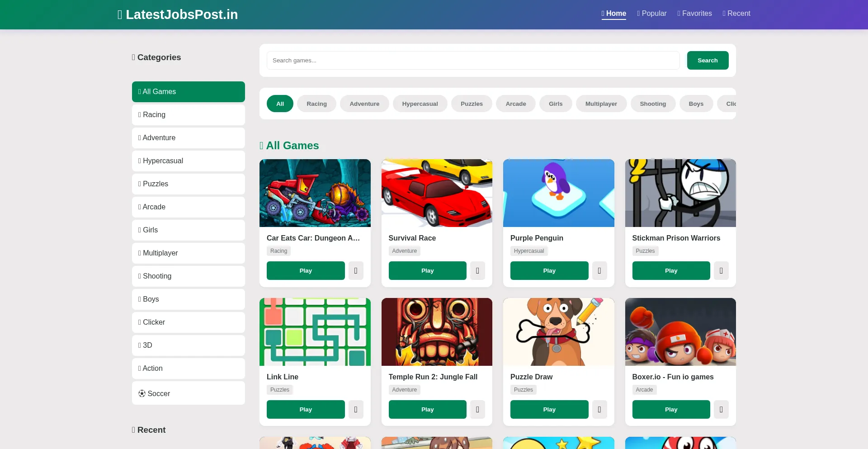Open the Purple Penguin thumbnail

coord(559,193)
